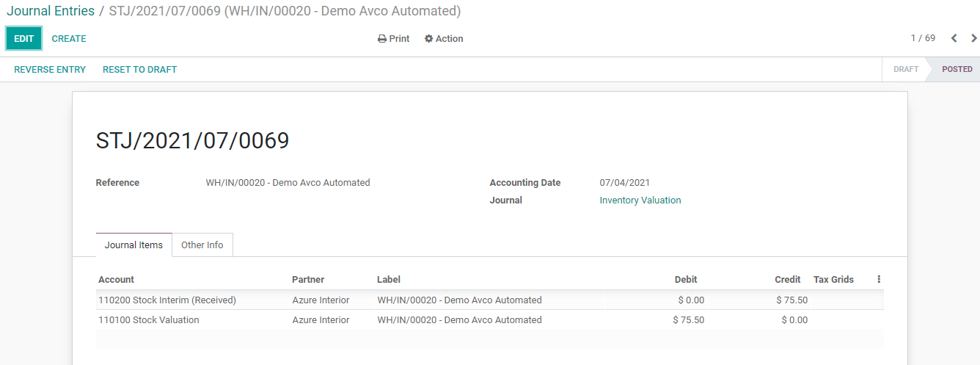Select the Journal Items tab
Viewport: 980px width, 365px height.
(134, 245)
